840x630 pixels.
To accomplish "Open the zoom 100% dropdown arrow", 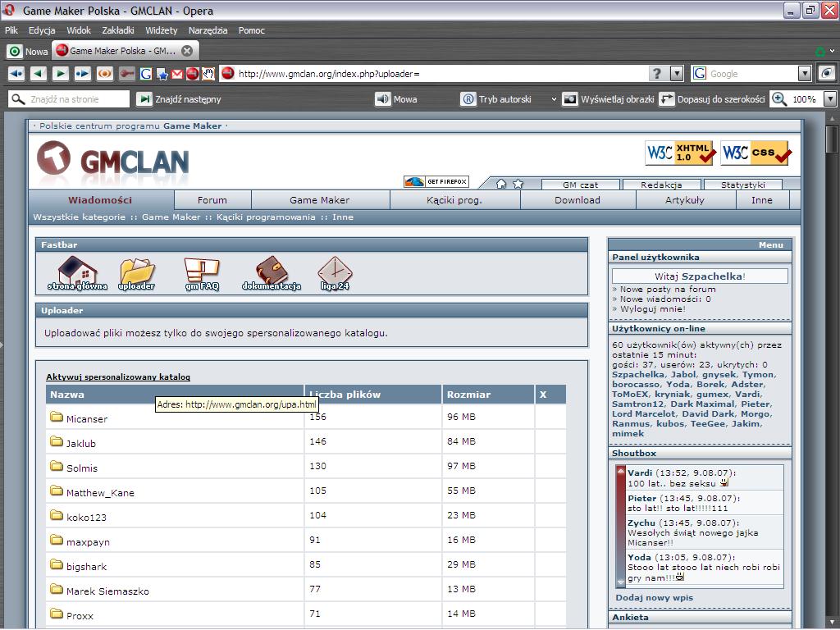I will tap(829, 99).
